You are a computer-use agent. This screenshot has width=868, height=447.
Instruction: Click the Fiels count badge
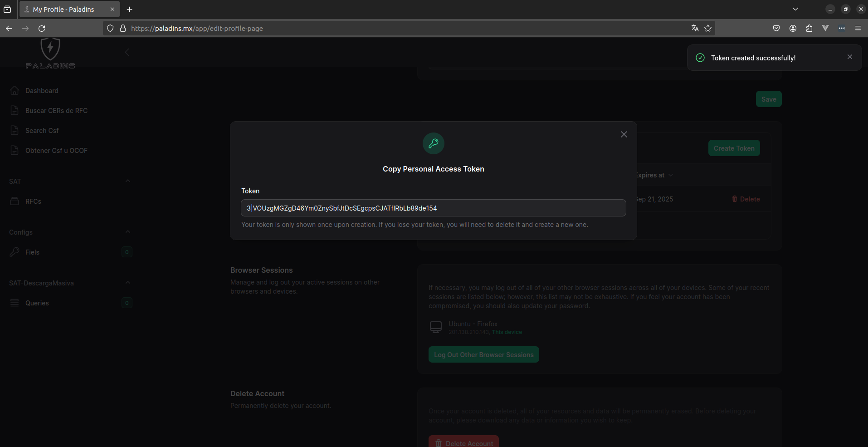point(127,252)
